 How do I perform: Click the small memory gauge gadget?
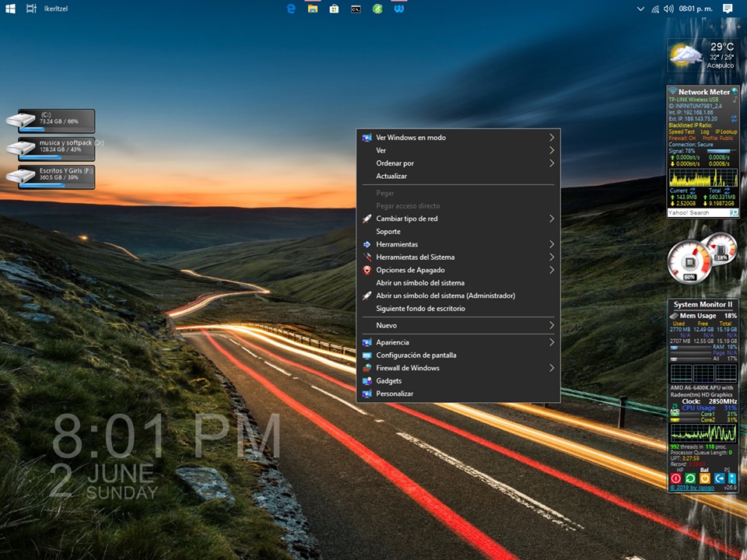tap(721, 248)
